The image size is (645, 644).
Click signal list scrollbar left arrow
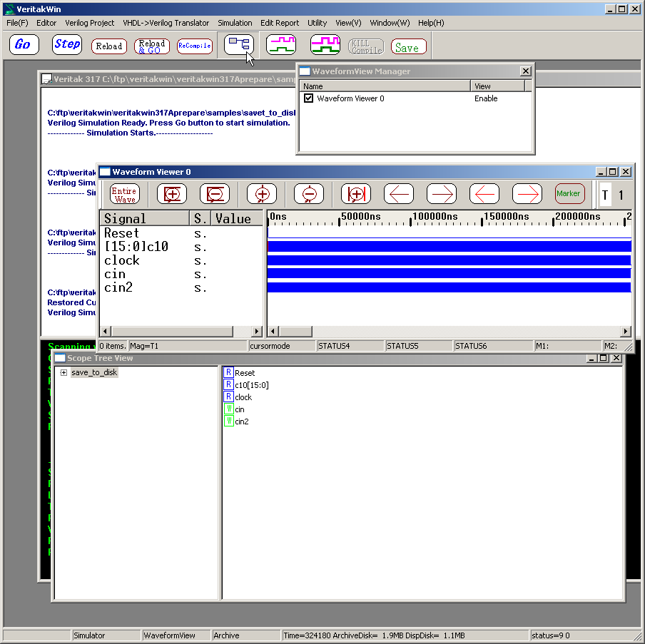click(x=106, y=331)
